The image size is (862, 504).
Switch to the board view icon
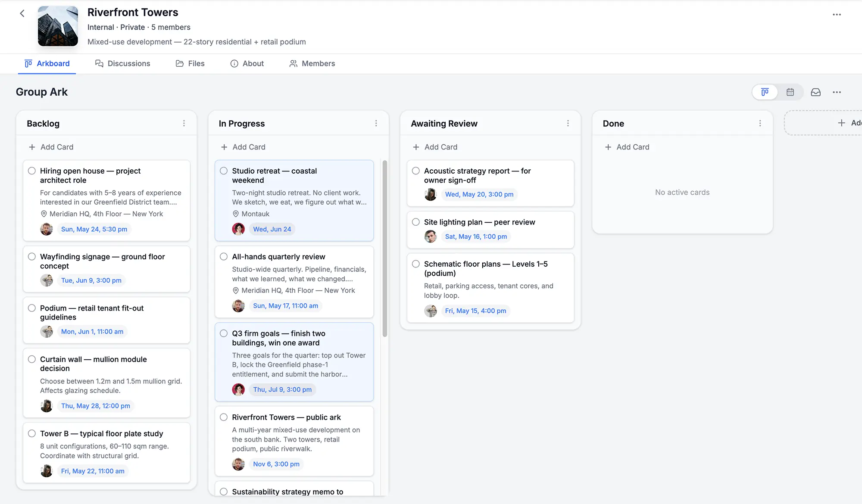click(x=765, y=92)
